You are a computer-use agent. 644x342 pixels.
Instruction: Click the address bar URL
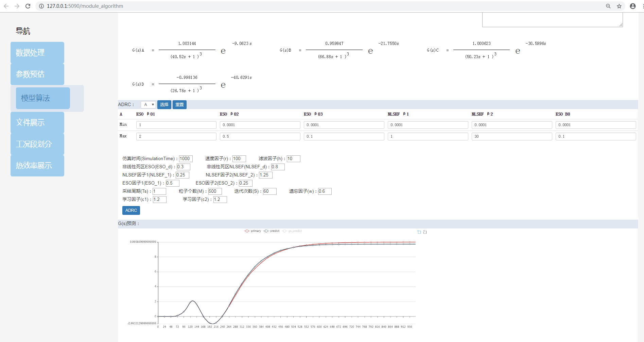click(x=85, y=6)
